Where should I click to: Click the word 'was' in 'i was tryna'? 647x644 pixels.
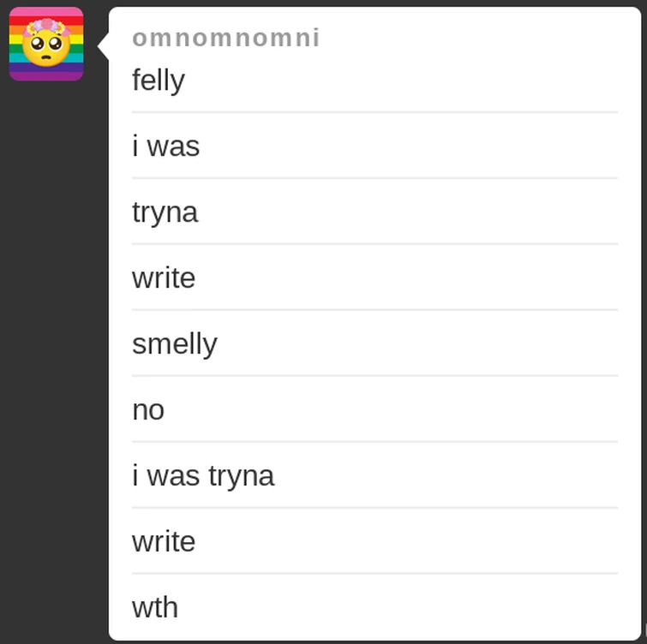172,475
